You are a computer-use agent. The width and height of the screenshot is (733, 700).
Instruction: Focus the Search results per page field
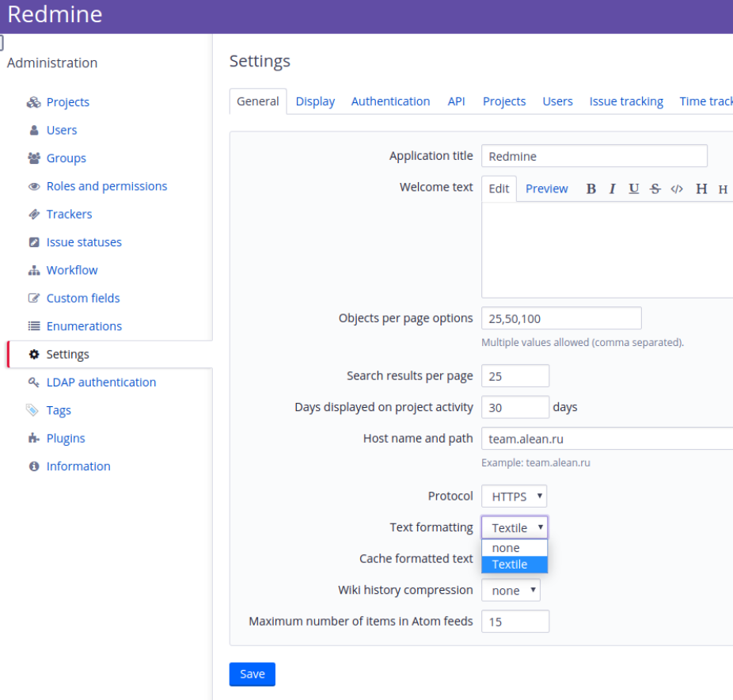515,376
